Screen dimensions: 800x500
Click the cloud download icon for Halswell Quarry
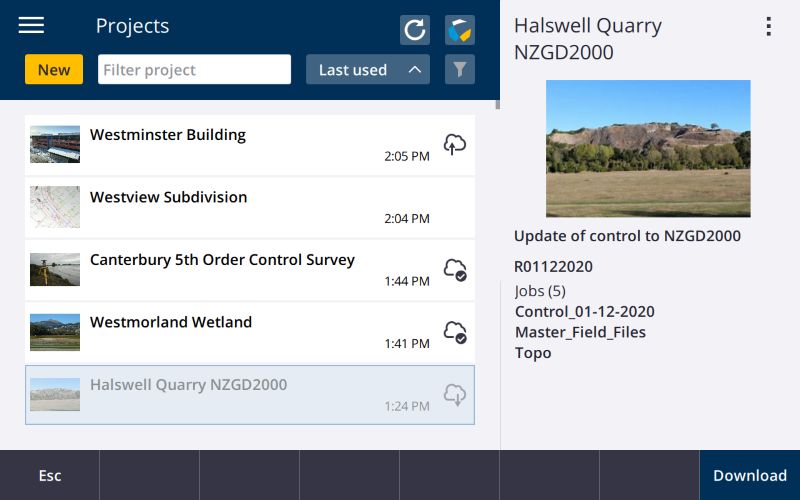(455, 395)
